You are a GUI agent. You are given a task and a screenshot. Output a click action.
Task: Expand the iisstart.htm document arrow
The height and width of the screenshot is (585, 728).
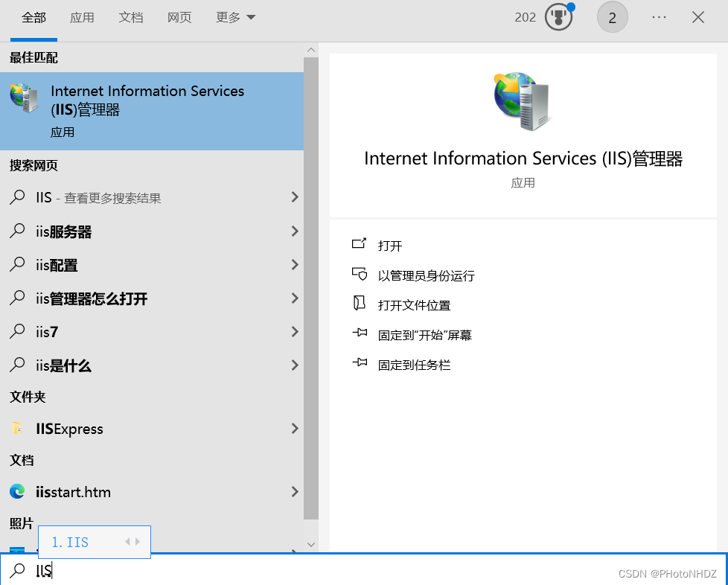tap(294, 492)
